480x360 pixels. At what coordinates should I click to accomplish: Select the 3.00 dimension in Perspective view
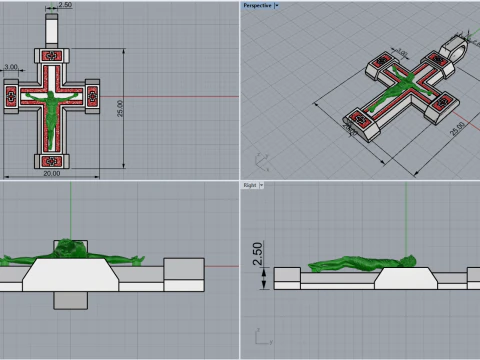pyautogui.click(x=402, y=53)
